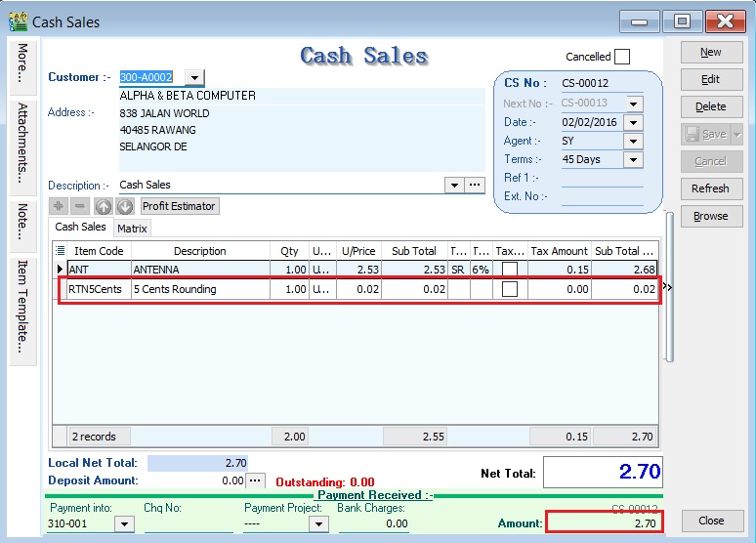Click the move row up arrow icon

point(104,206)
